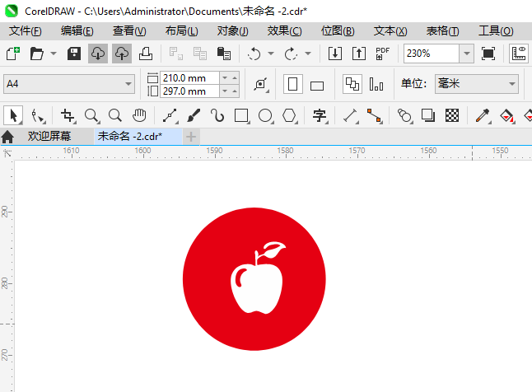
Task: Select the Transparency checkerboard tool
Action: tap(452, 115)
